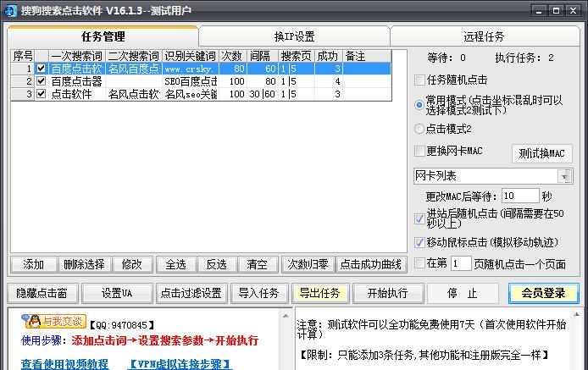The image size is (588, 370).
Task: Click the 反选 button
Action: click(x=217, y=264)
